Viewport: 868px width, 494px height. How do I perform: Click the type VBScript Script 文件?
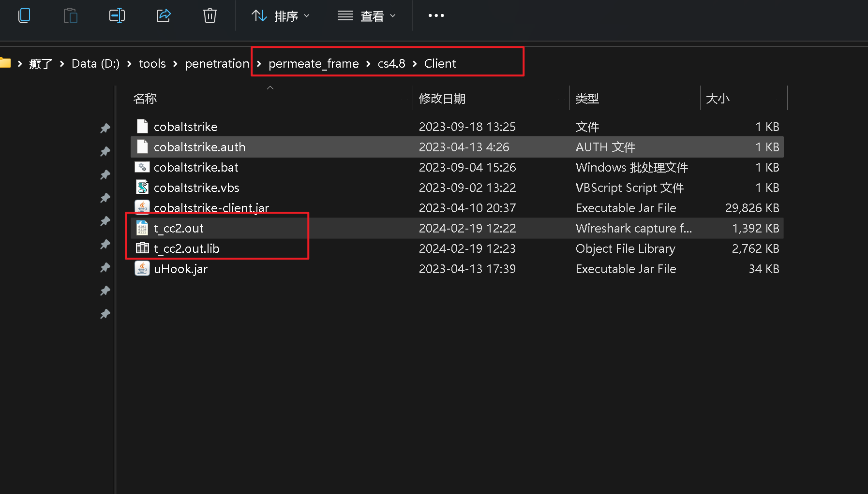pos(629,188)
